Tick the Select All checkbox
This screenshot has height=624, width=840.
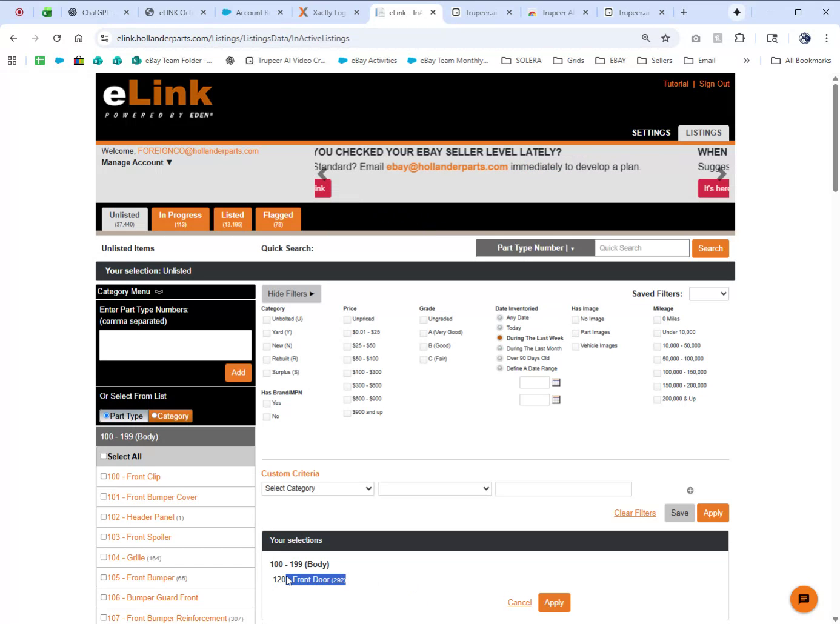pyautogui.click(x=104, y=456)
